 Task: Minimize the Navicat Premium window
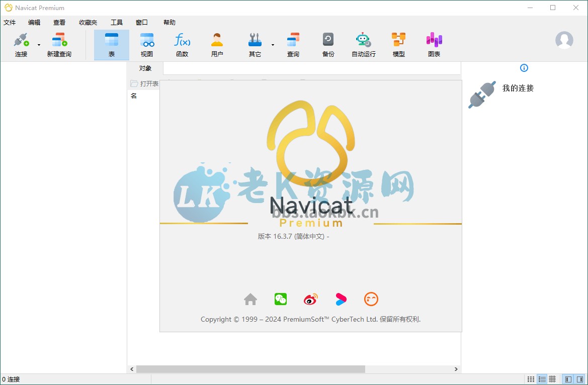click(x=530, y=8)
